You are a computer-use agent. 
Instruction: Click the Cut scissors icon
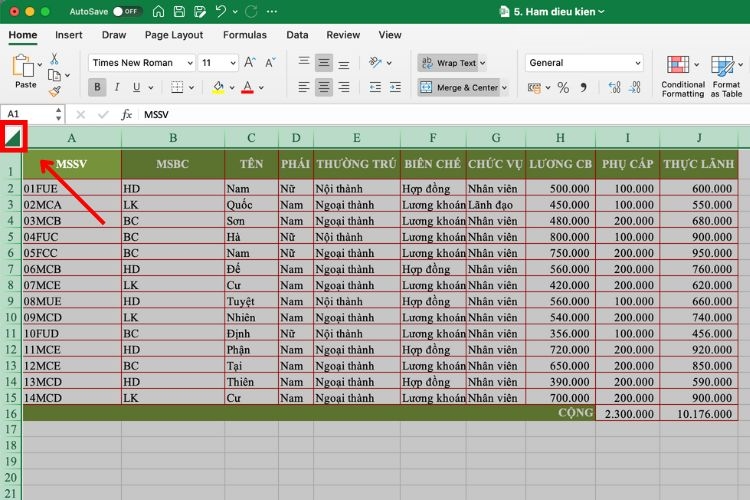point(55,59)
